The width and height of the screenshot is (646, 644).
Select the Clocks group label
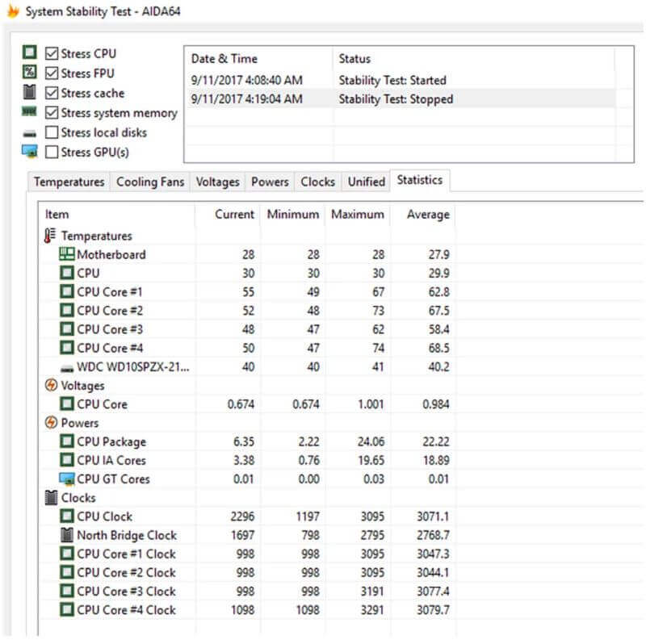[78, 498]
